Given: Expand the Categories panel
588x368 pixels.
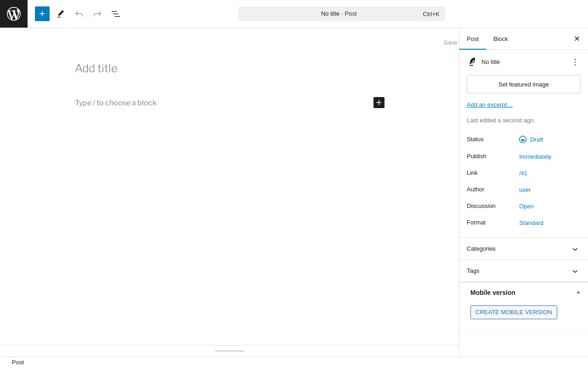Looking at the screenshot, I should click(524, 249).
